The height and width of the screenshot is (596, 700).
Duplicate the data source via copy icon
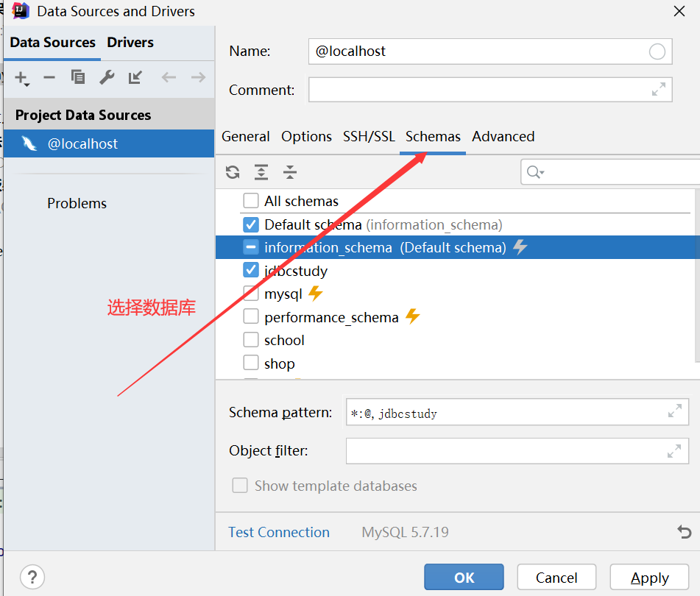click(78, 77)
